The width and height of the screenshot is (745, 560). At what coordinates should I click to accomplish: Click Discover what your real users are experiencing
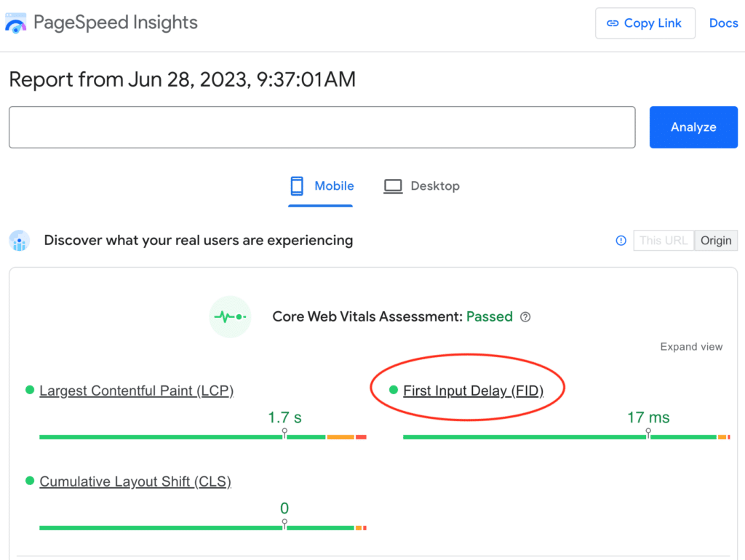click(x=199, y=240)
